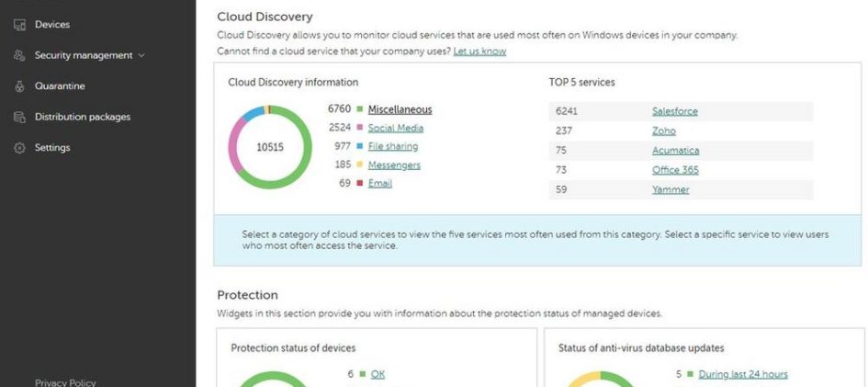Open the File sharing category
This screenshot has height=387, width=868.
click(392, 146)
